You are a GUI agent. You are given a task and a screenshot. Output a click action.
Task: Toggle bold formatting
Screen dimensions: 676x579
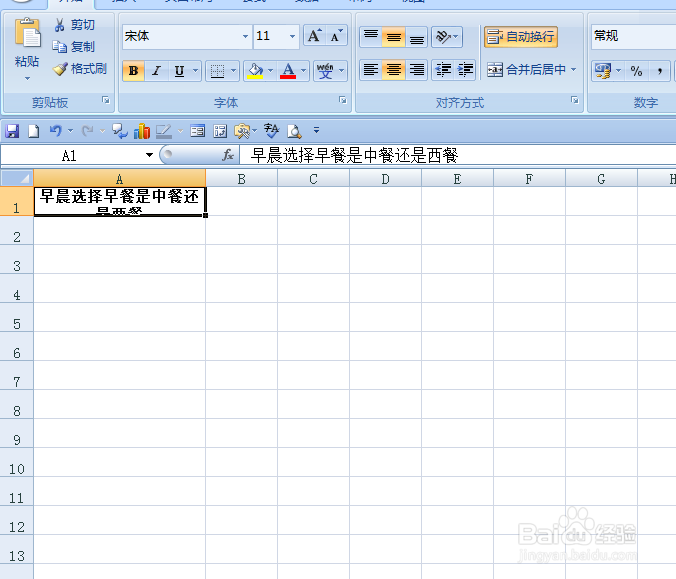coord(133,70)
